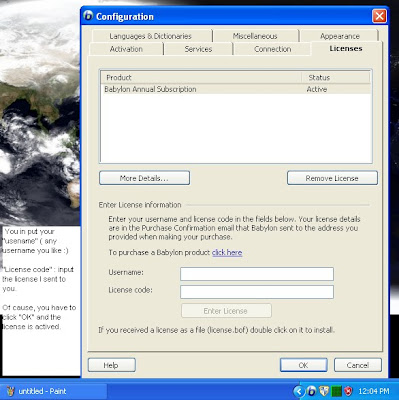Open the Miscellaneous tab
This screenshot has height=400, width=399.
click(x=255, y=36)
